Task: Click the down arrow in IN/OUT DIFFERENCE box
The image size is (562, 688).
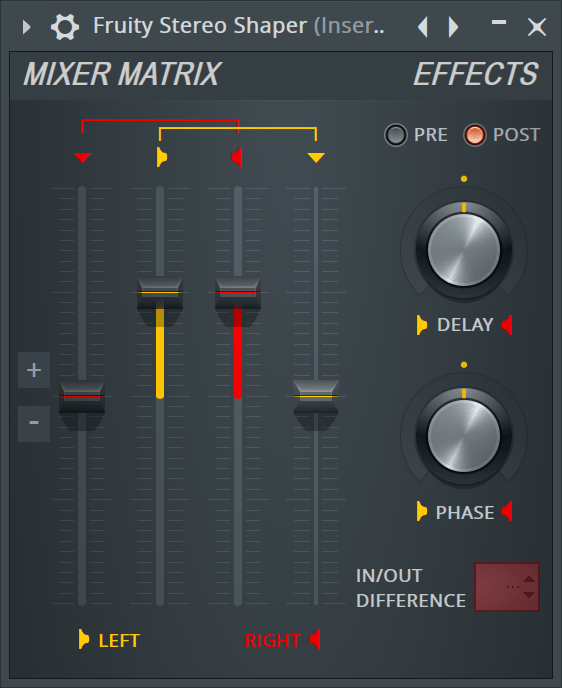Action: coord(529,595)
